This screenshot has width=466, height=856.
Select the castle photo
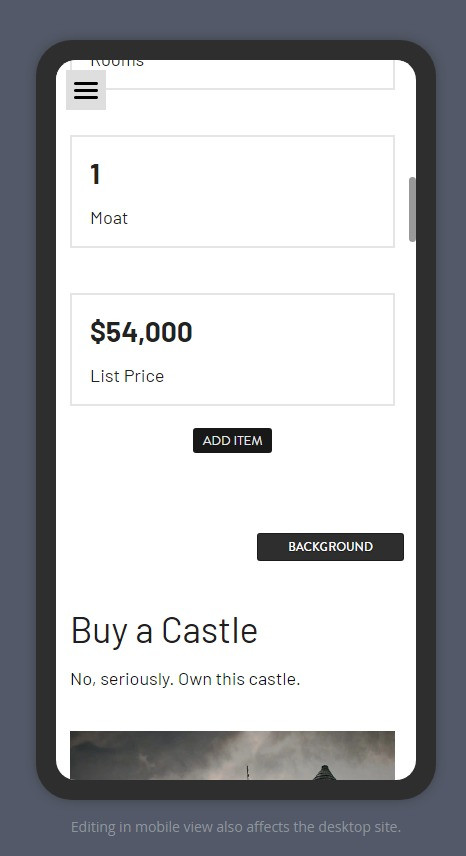232,756
